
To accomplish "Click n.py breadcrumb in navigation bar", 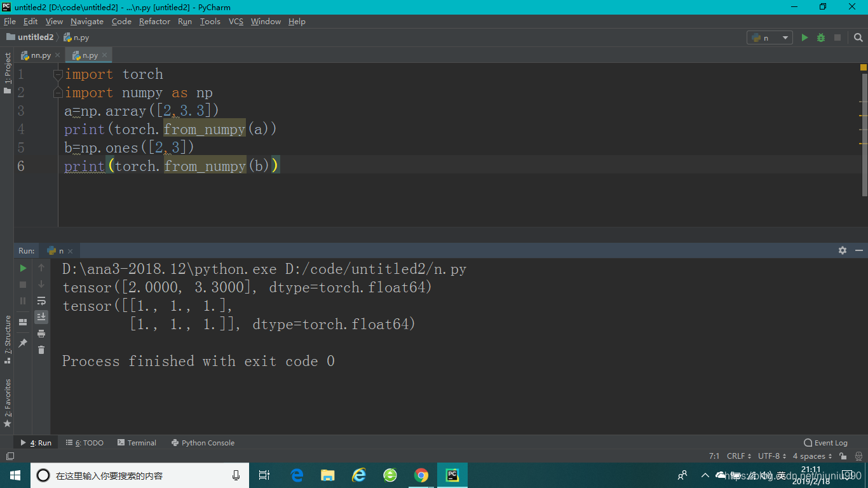I will (77, 37).
